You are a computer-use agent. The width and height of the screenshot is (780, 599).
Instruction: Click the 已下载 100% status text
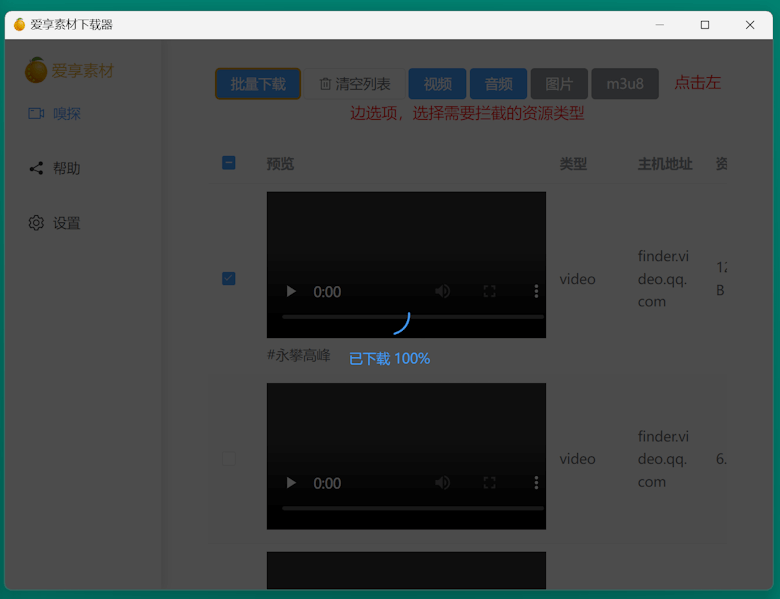click(x=390, y=358)
